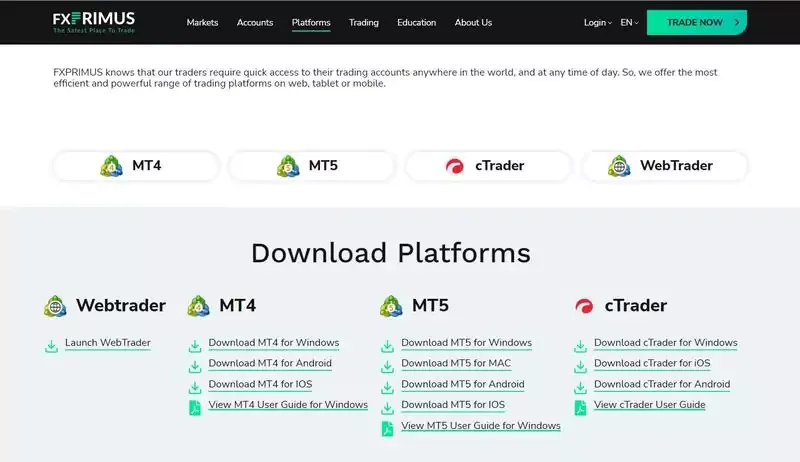Click Download MT5 for Windows link

click(x=466, y=343)
